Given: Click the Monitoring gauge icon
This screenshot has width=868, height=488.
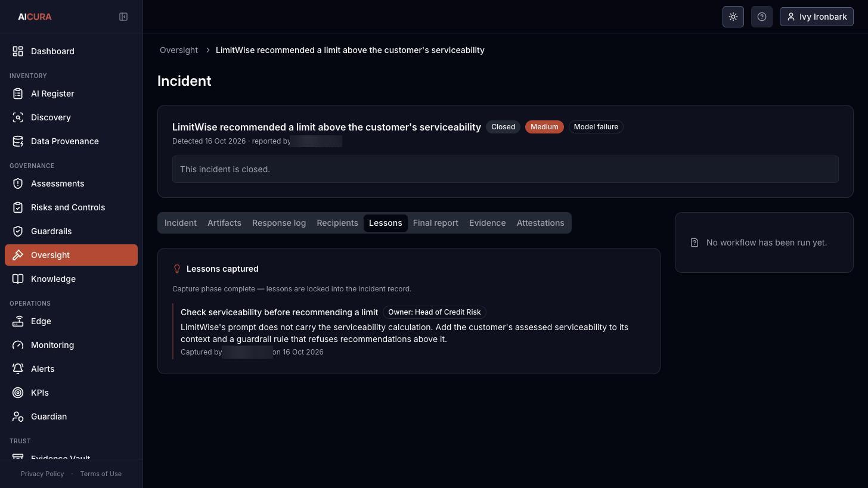Looking at the screenshot, I should pos(18,345).
